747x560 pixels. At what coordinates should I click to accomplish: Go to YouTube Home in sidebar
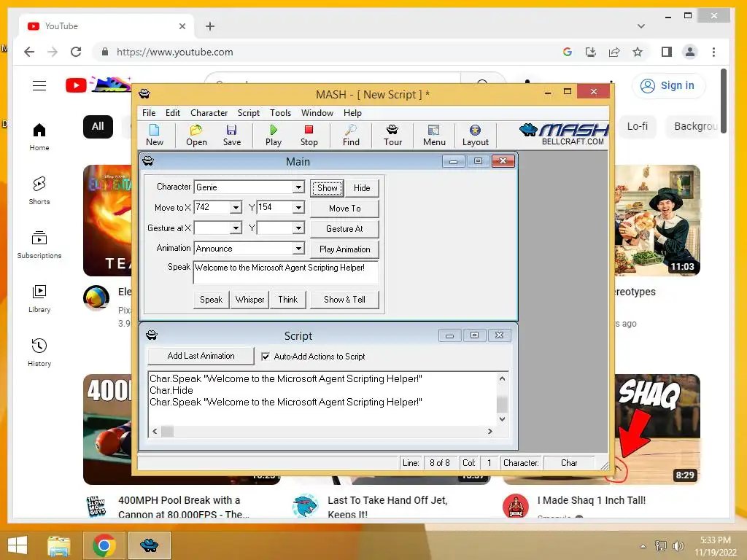pos(39,137)
